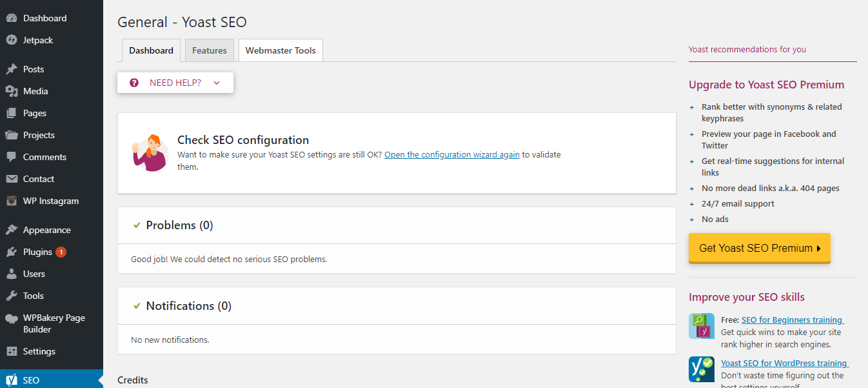
Task: Click 'Yoast recommendations for you' text
Action: click(747, 50)
